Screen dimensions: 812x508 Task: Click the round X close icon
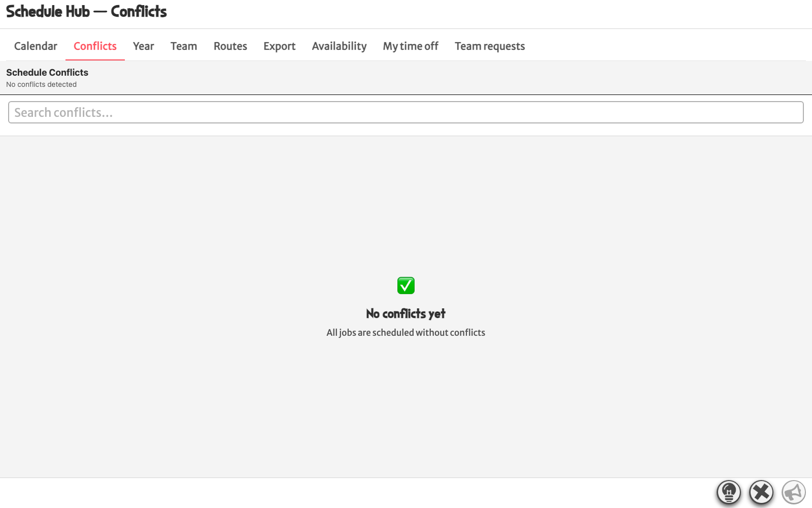(x=761, y=492)
